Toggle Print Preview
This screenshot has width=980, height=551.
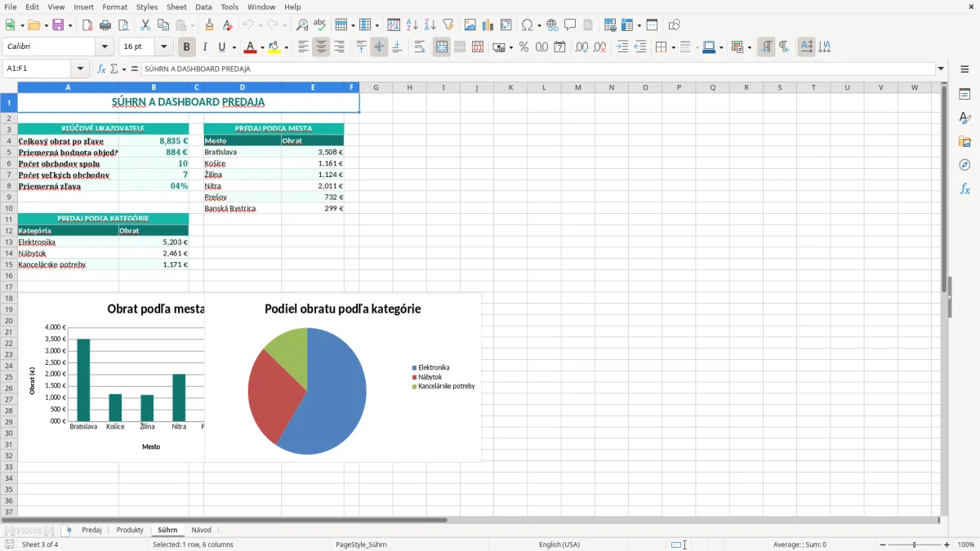point(123,25)
